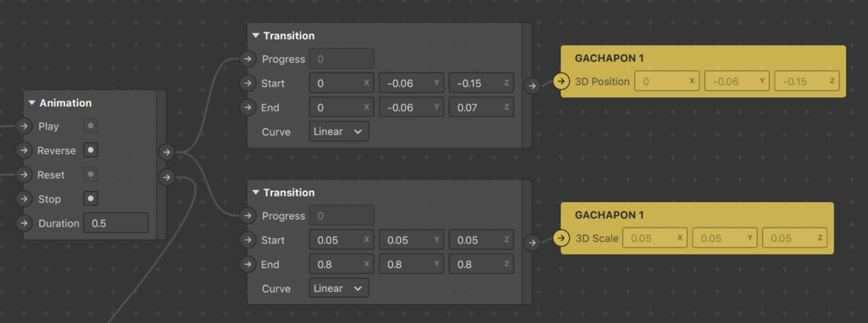Viewport: 868px width, 323px height.
Task: Click the Duration input port arrow
Action: (24, 223)
